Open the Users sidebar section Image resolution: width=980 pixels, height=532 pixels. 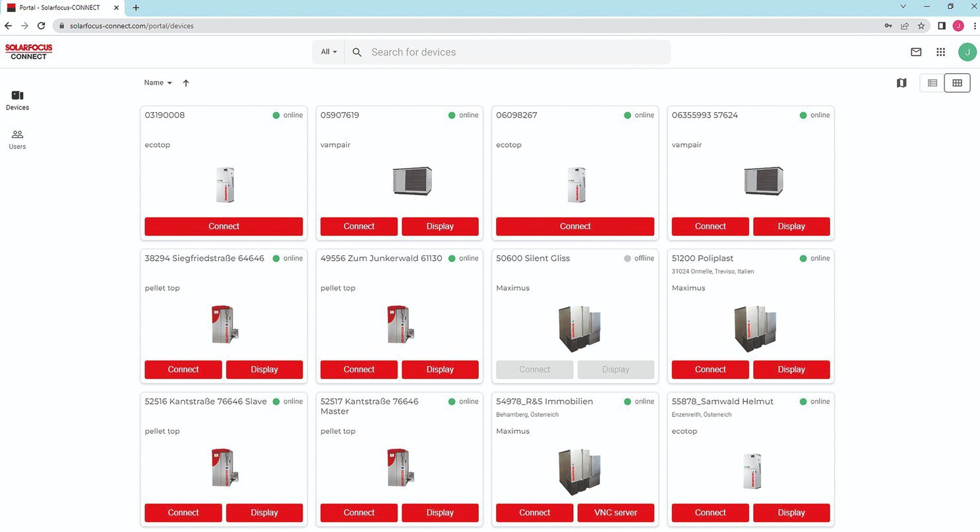[17, 140]
